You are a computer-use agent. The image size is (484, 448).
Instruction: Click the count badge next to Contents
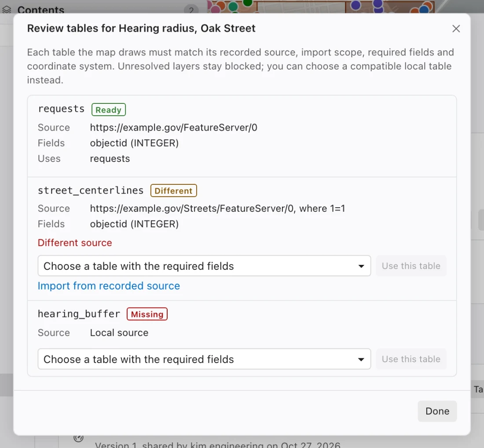click(x=191, y=11)
